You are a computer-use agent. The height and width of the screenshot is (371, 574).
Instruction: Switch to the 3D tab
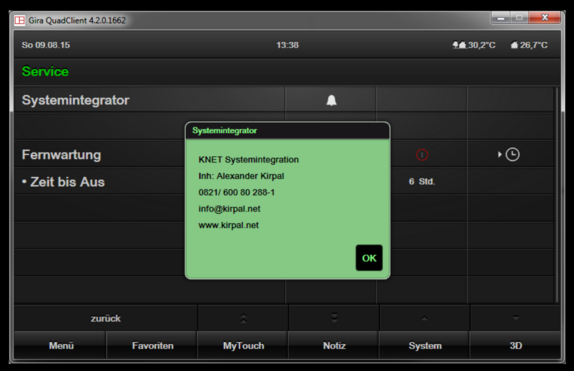515,345
